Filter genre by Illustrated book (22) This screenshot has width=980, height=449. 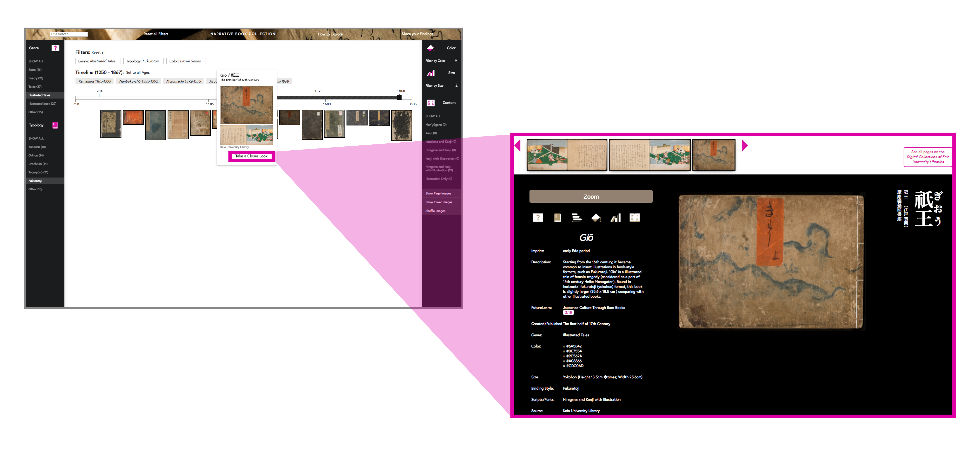click(x=42, y=104)
